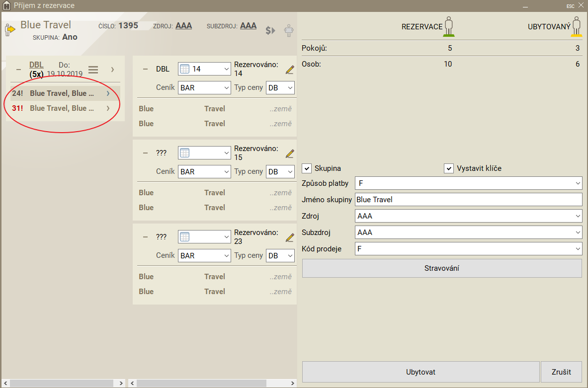Screen dimensions: 588x388
Task: Click the guest figure icon next to the dollar icon
Action: click(x=288, y=30)
